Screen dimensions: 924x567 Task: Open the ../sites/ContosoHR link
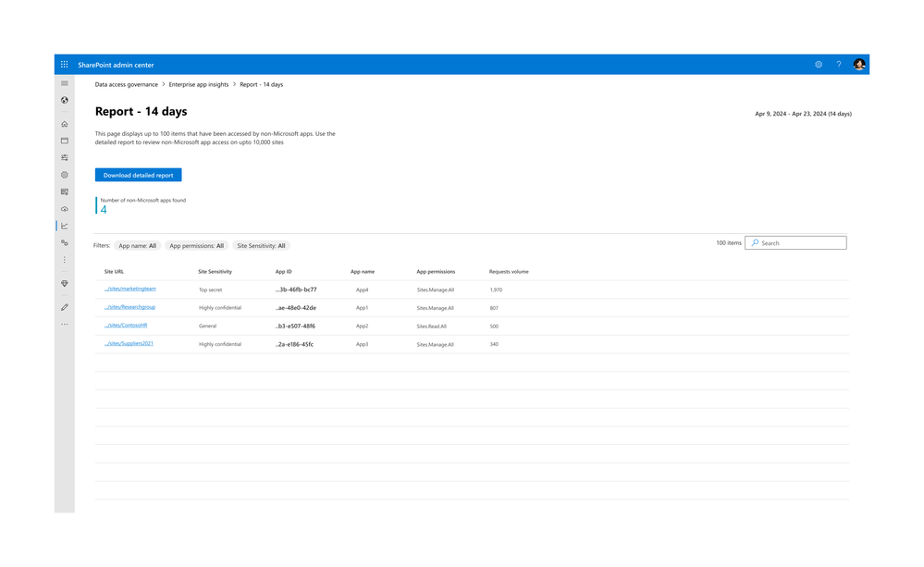click(126, 326)
